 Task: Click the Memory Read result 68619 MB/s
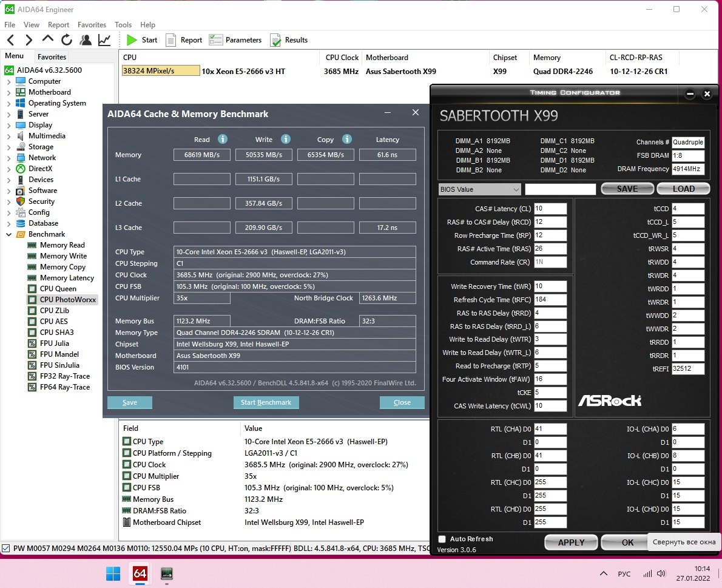point(201,155)
